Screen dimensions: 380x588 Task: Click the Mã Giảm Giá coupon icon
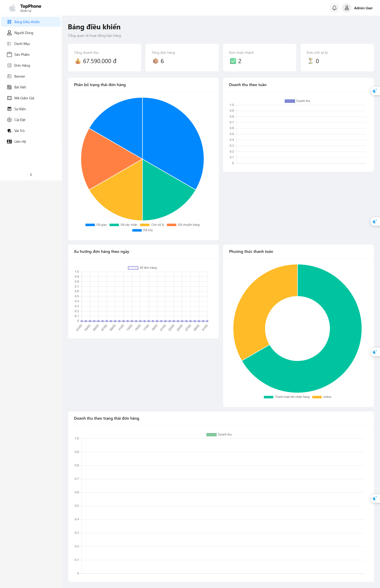(x=9, y=98)
